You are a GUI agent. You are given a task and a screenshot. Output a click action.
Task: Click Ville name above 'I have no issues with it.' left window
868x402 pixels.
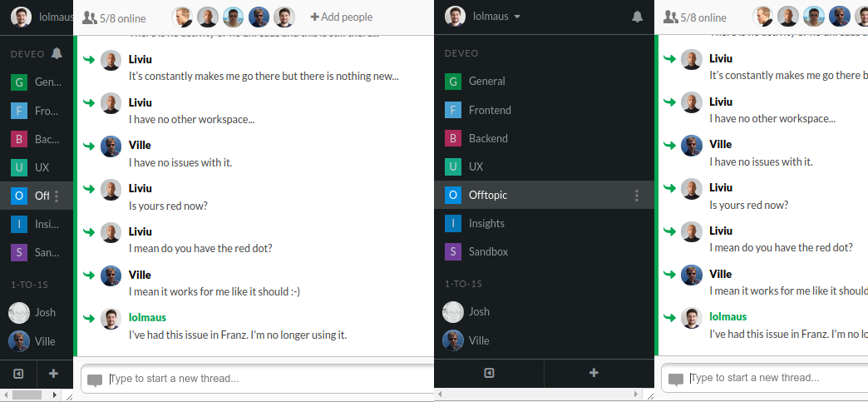(140, 146)
